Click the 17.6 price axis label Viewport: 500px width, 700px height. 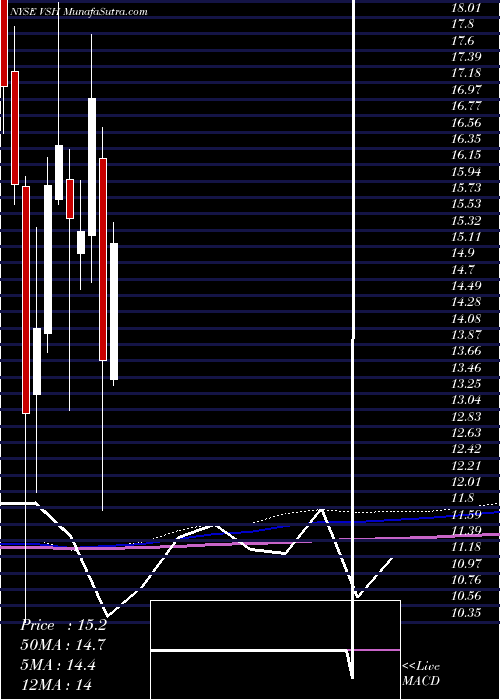[462, 40]
